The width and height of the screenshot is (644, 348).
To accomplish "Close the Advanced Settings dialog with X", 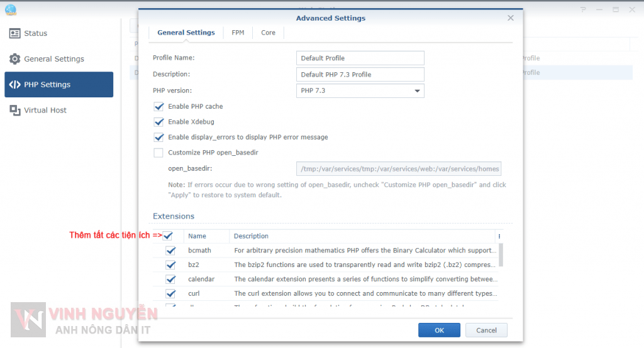I will click(511, 18).
